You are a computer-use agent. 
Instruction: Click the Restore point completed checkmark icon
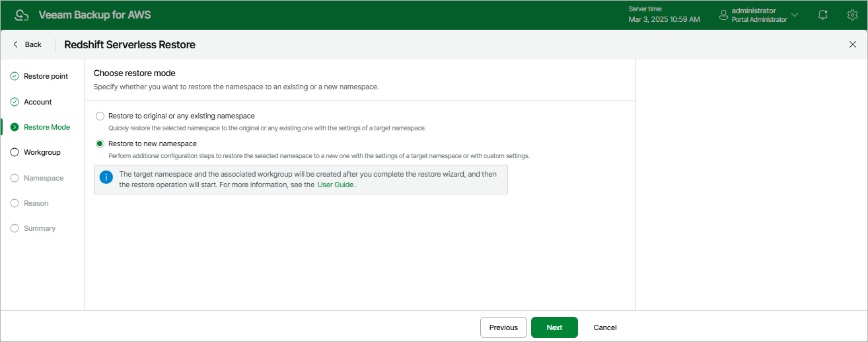tap(15, 76)
